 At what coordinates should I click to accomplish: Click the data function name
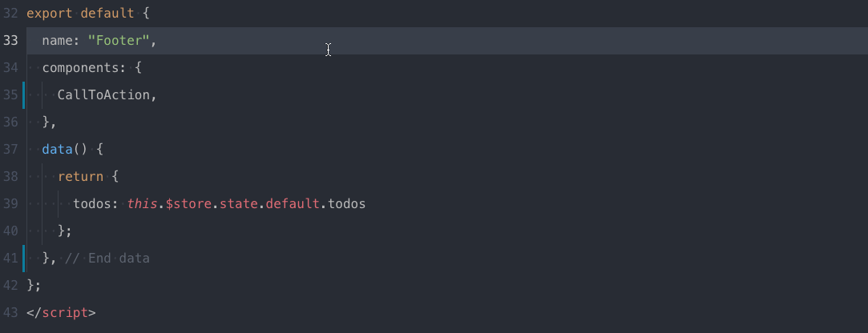(x=57, y=149)
